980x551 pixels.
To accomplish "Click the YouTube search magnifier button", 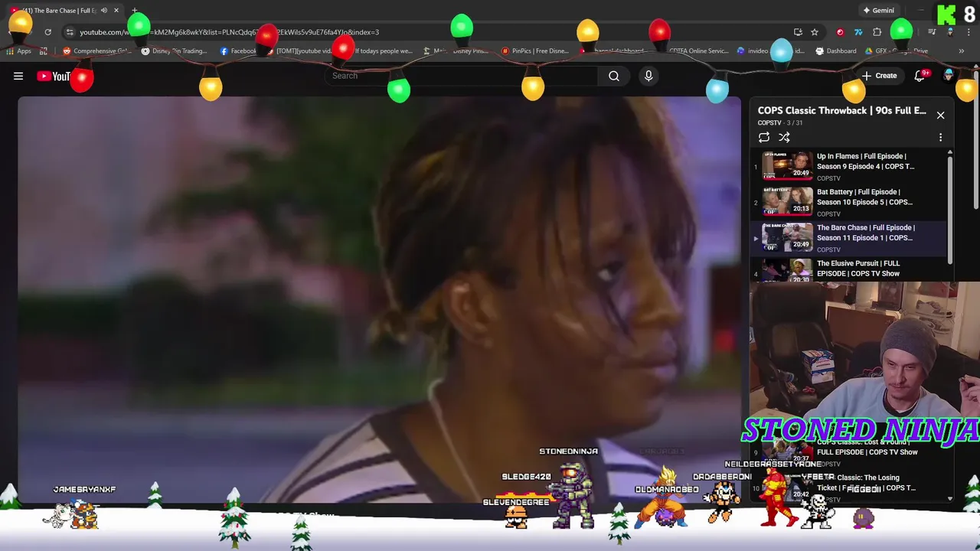I will pyautogui.click(x=613, y=76).
